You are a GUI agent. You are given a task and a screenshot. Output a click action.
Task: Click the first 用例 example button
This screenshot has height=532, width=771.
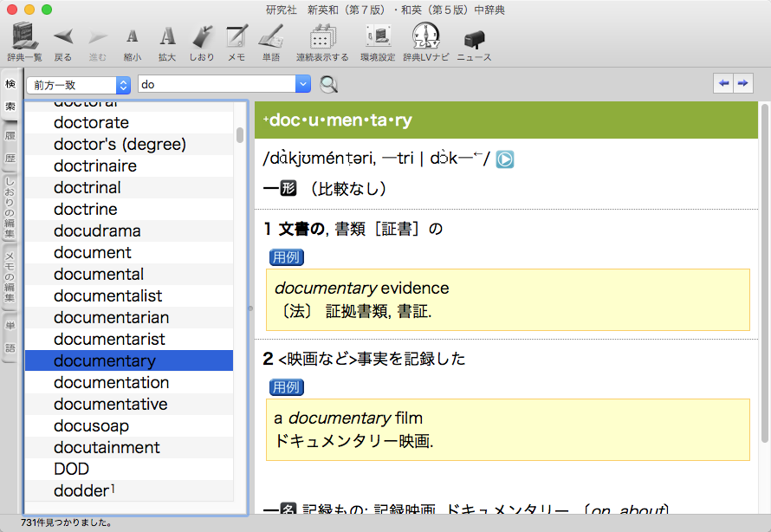coord(286,257)
